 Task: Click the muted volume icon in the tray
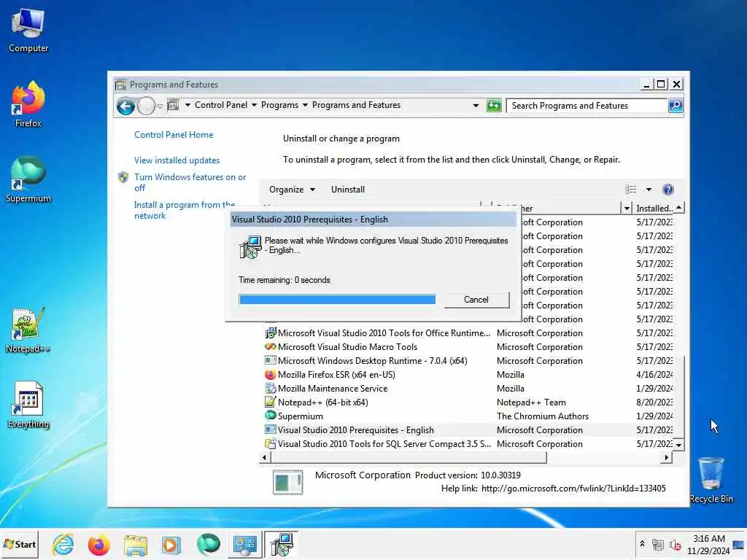pyautogui.click(x=675, y=544)
